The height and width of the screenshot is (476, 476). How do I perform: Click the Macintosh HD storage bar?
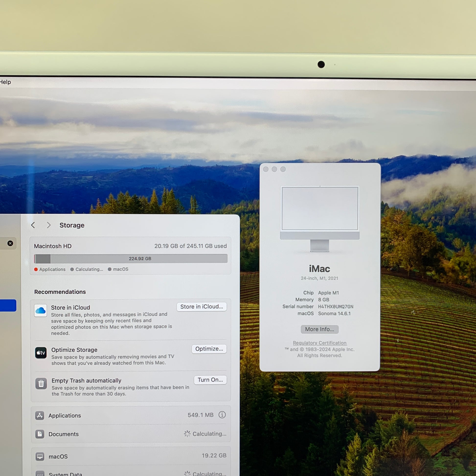point(131,259)
